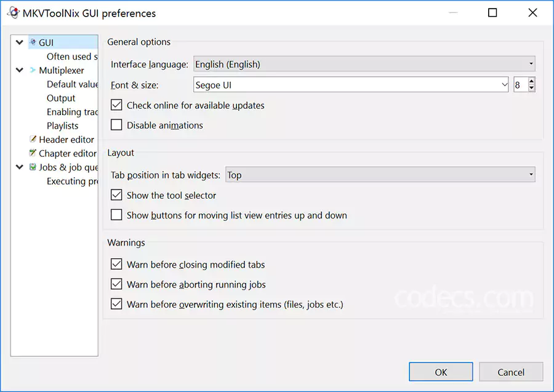Collapse the Multiplexer tree section
554x392 pixels.
point(19,70)
